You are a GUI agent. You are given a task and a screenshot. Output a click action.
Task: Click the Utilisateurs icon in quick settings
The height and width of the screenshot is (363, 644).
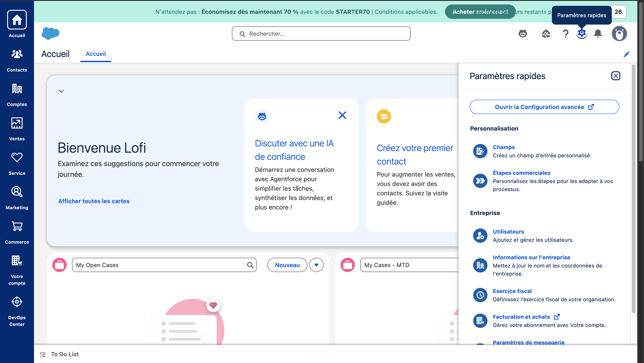pyautogui.click(x=480, y=235)
